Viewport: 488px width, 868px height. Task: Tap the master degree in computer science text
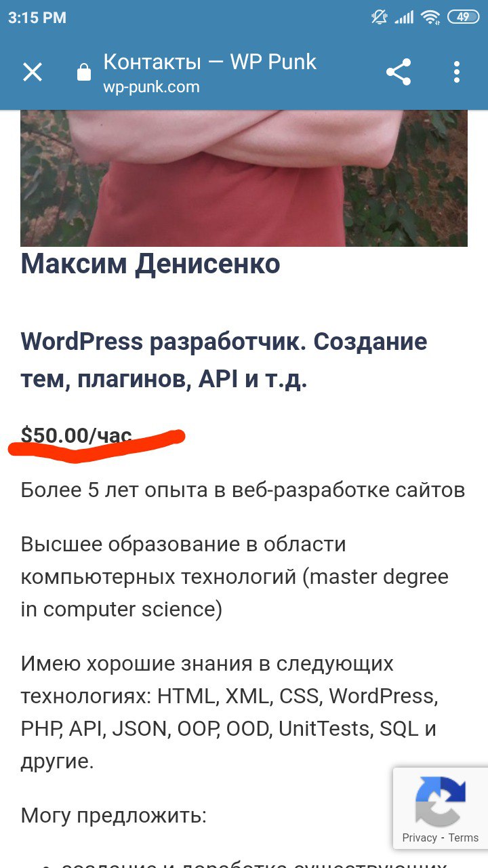pos(235,593)
